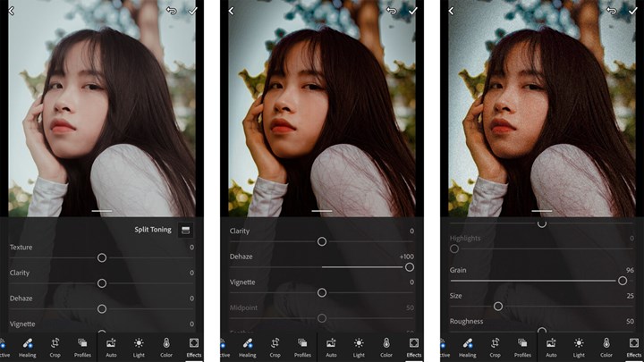Viewport: 644px width, 362px height.
Task: Select the Crop tool in the middle screen
Action: click(275, 347)
